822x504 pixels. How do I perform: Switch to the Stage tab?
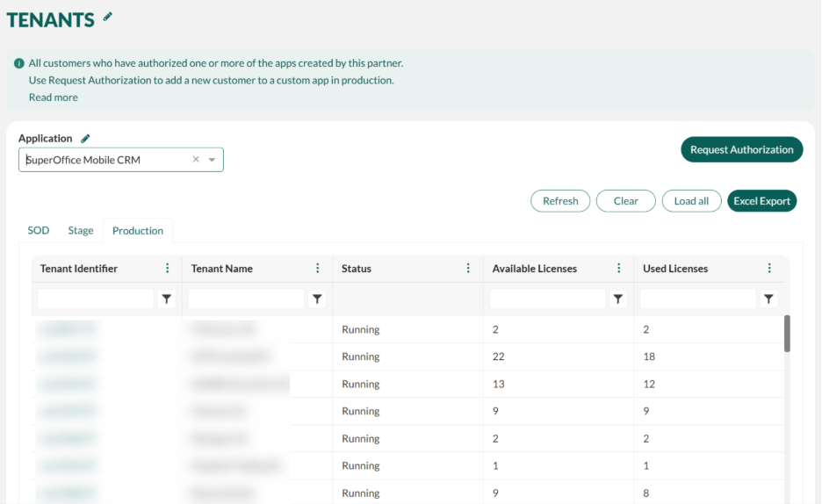[81, 230]
